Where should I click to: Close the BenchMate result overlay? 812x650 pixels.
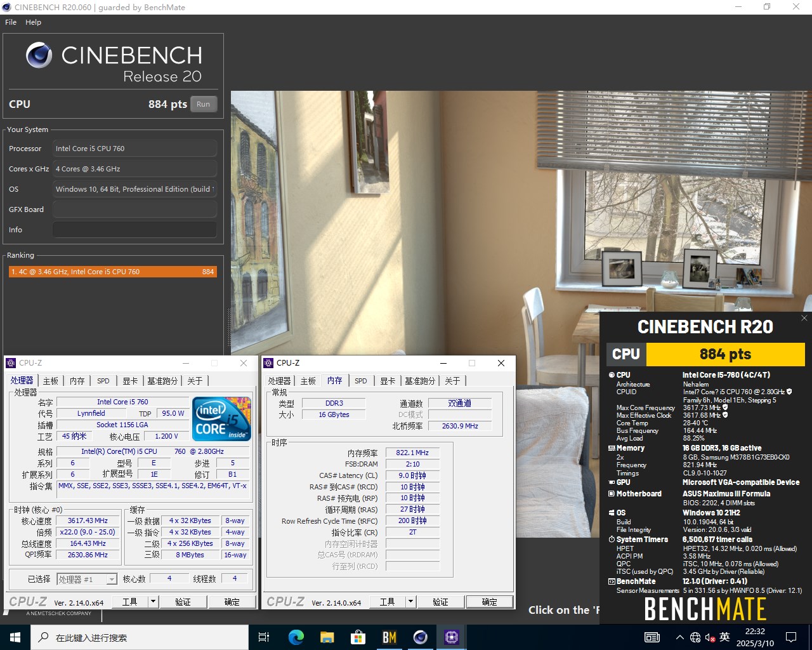click(804, 318)
